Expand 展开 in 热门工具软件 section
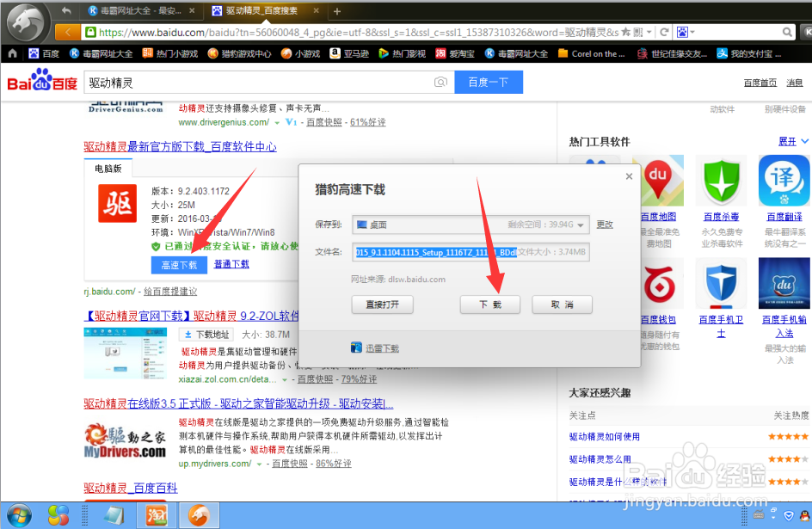The width and height of the screenshot is (812, 529). pyautogui.click(x=793, y=141)
